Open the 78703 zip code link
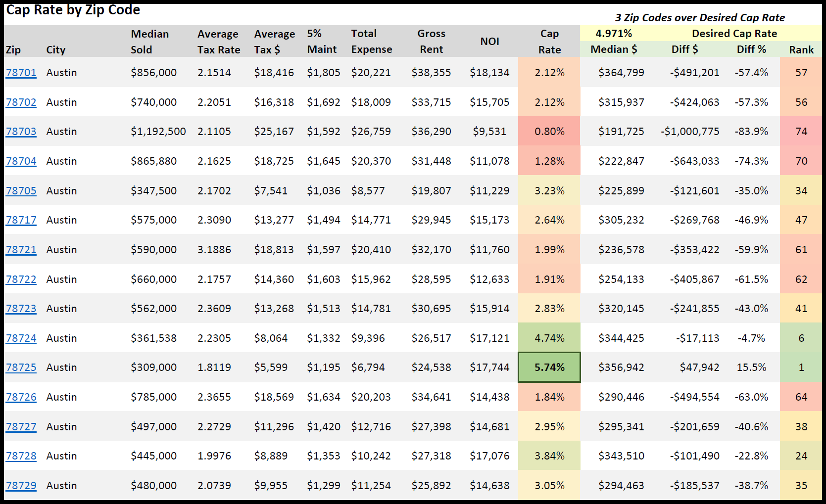826x504 pixels. (x=21, y=132)
